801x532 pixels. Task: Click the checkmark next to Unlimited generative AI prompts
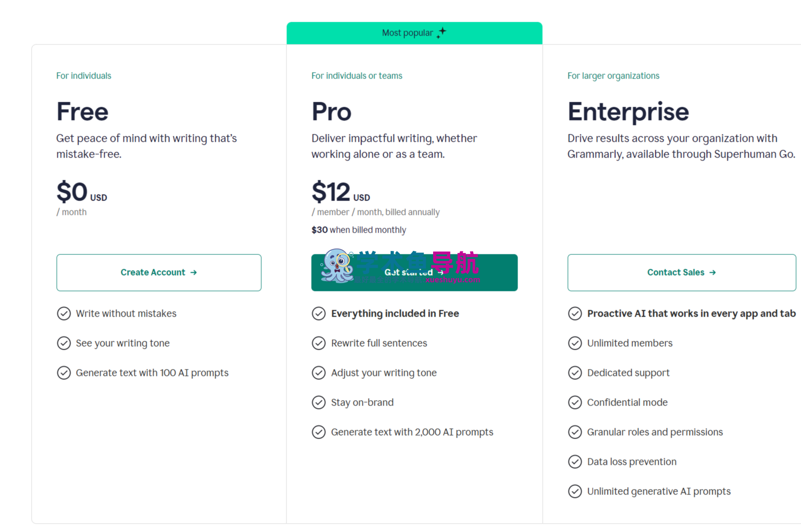(575, 491)
